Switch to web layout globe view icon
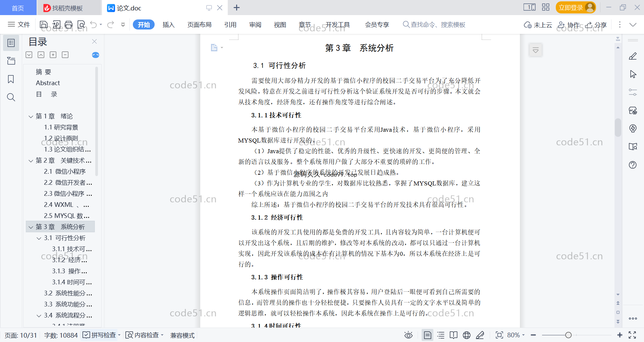 467,335
